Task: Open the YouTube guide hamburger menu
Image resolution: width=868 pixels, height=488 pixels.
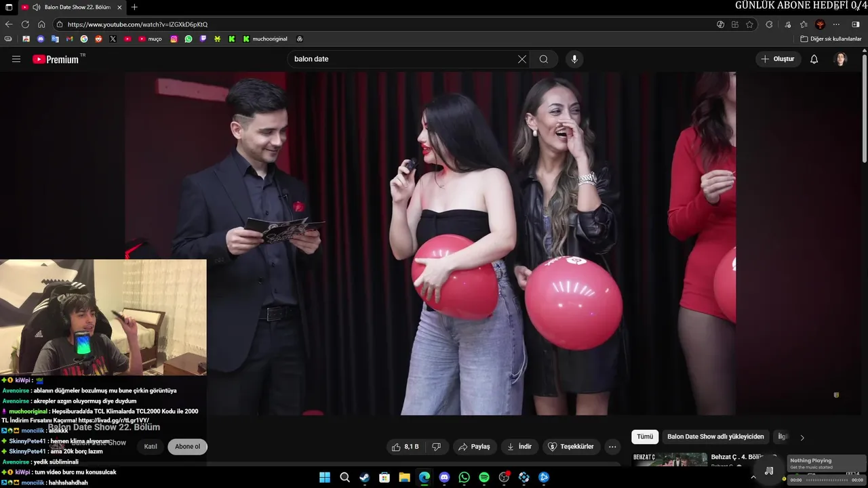Action: click(16, 59)
